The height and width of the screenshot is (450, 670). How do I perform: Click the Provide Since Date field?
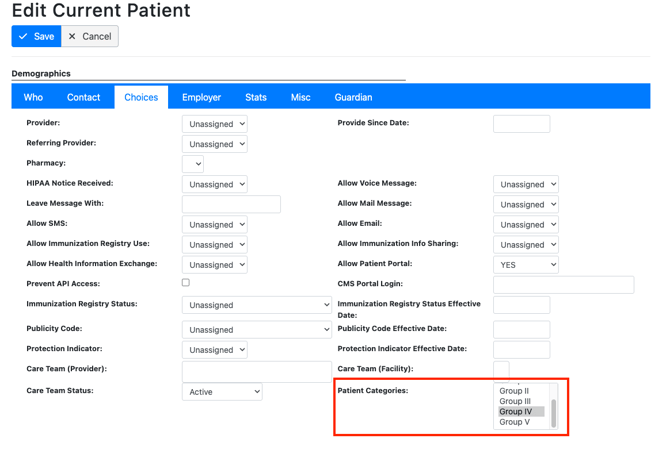tap(521, 124)
